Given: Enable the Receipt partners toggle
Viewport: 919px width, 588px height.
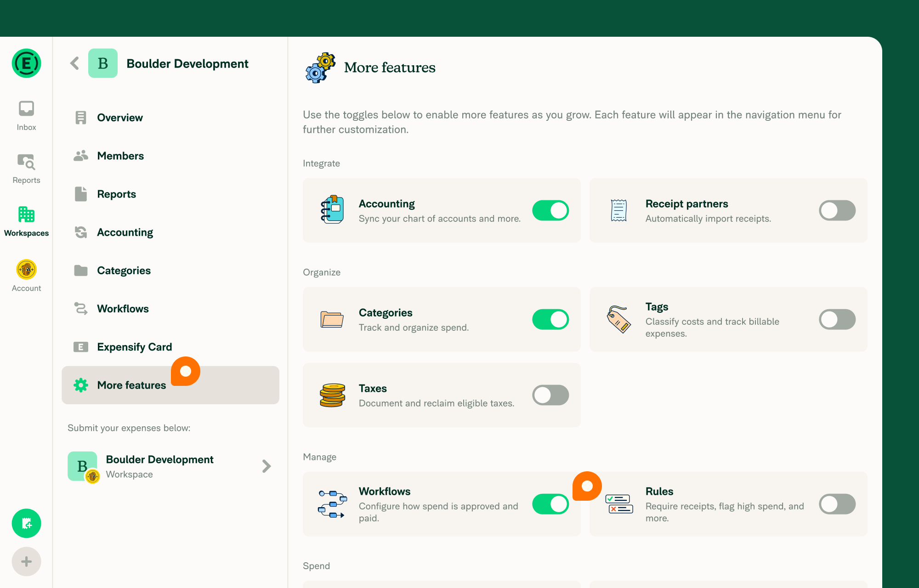Looking at the screenshot, I should 837,210.
